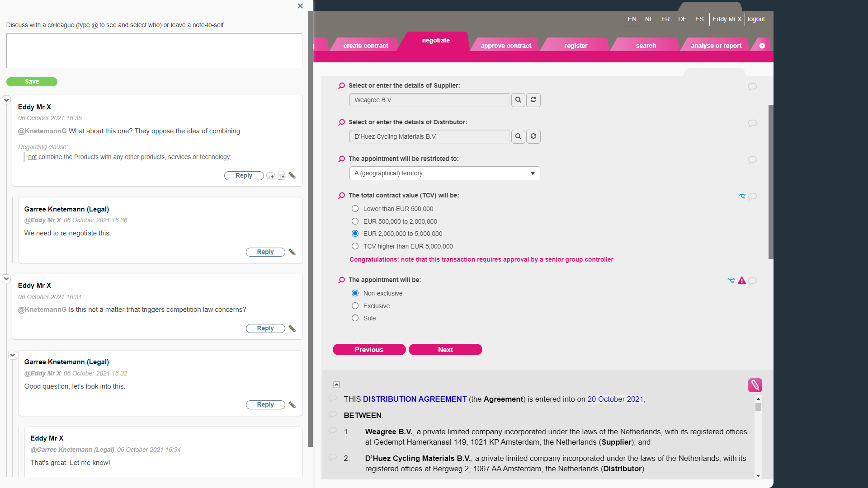Switch to the approve contract tab
The width and height of the screenshot is (868, 488).
[505, 45]
